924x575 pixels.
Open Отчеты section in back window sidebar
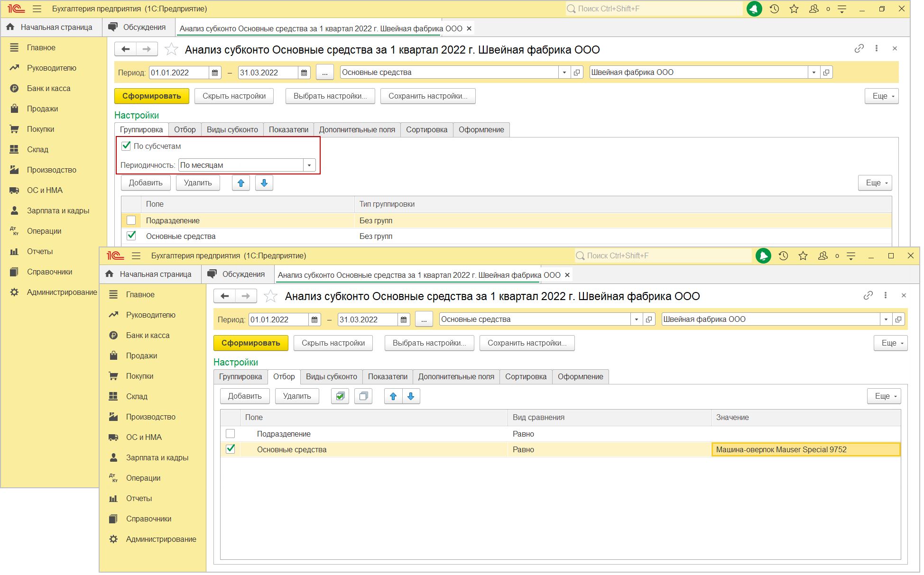40,252
